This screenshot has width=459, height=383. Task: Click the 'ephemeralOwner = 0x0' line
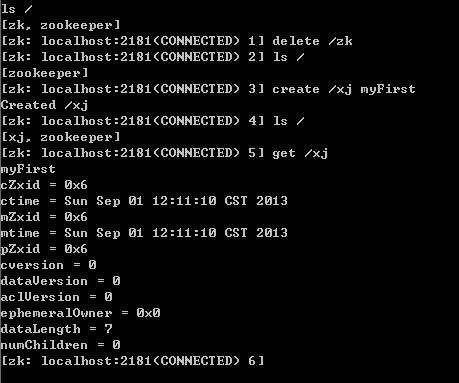point(80,313)
